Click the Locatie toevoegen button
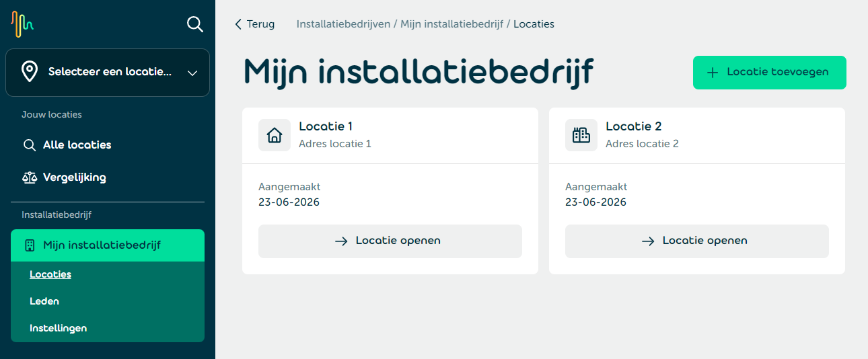 click(x=770, y=73)
